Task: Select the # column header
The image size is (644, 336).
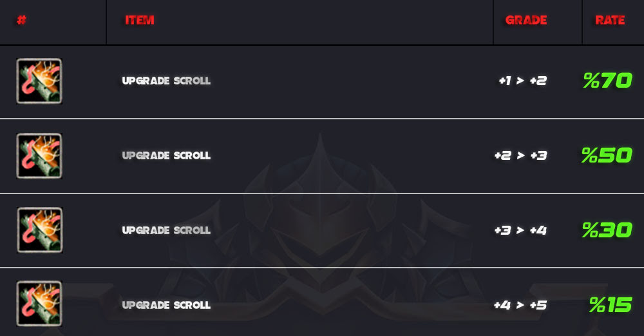Action: pos(21,20)
